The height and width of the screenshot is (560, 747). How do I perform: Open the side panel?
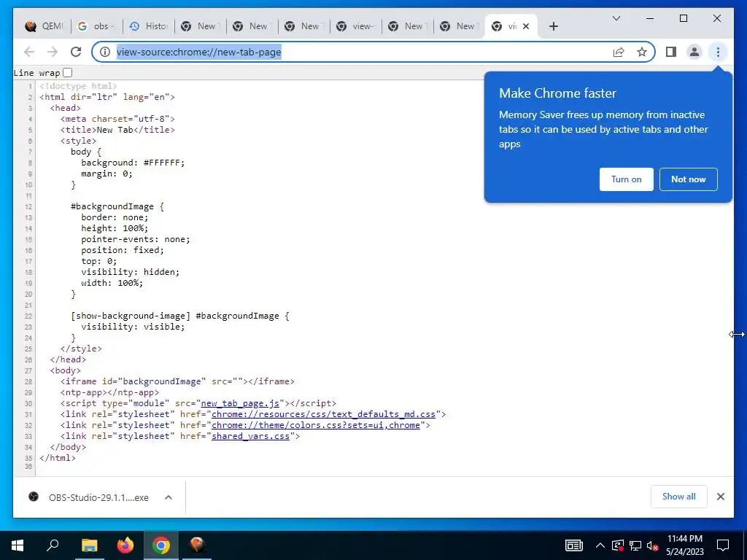click(x=671, y=52)
